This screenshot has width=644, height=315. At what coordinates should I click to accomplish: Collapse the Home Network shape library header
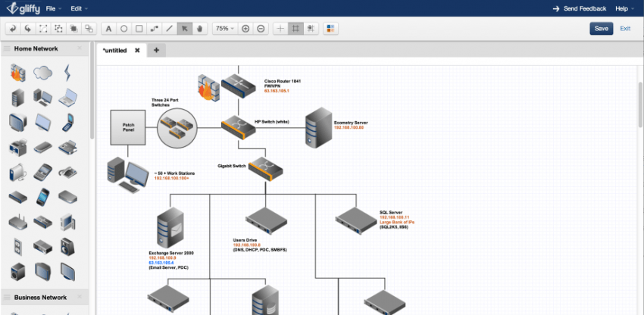click(x=36, y=48)
